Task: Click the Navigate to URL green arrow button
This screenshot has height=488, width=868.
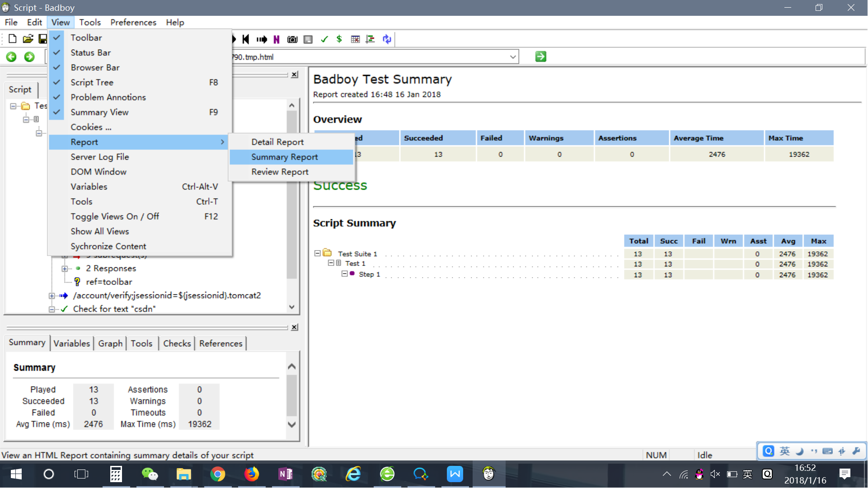Action: (x=541, y=56)
